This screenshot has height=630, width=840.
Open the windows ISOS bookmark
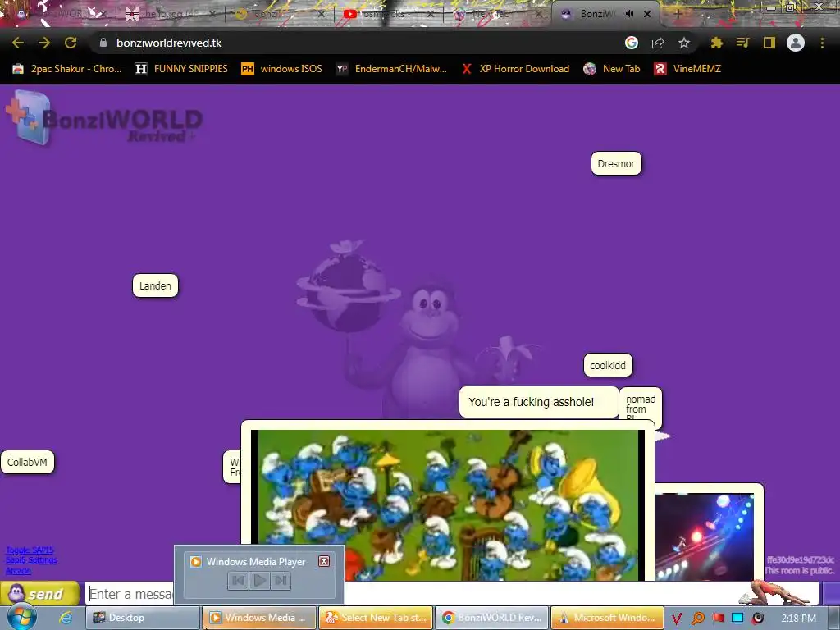pyautogui.click(x=282, y=69)
